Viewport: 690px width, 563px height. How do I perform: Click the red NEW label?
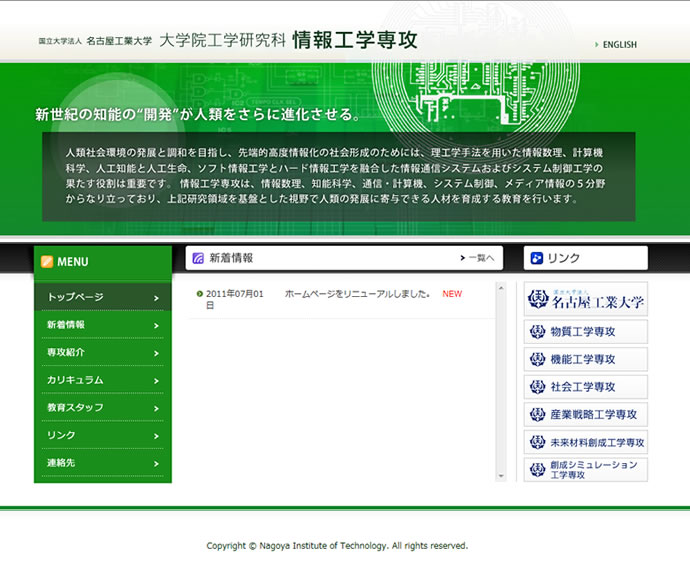pos(452,294)
